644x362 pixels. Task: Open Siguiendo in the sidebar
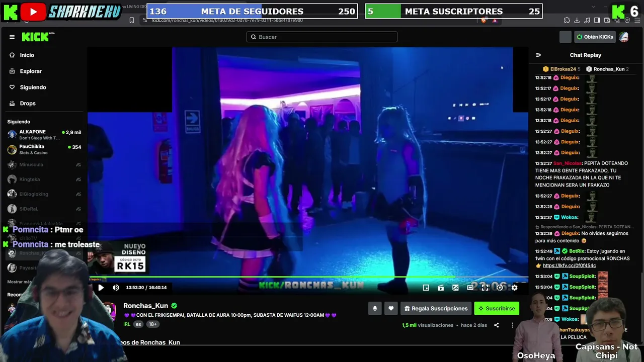click(33, 87)
